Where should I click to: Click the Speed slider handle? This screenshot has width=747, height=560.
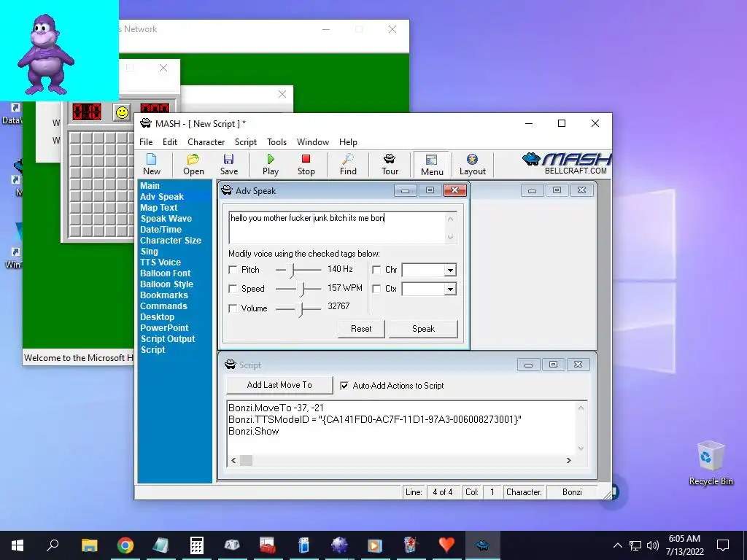click(301, 289)
